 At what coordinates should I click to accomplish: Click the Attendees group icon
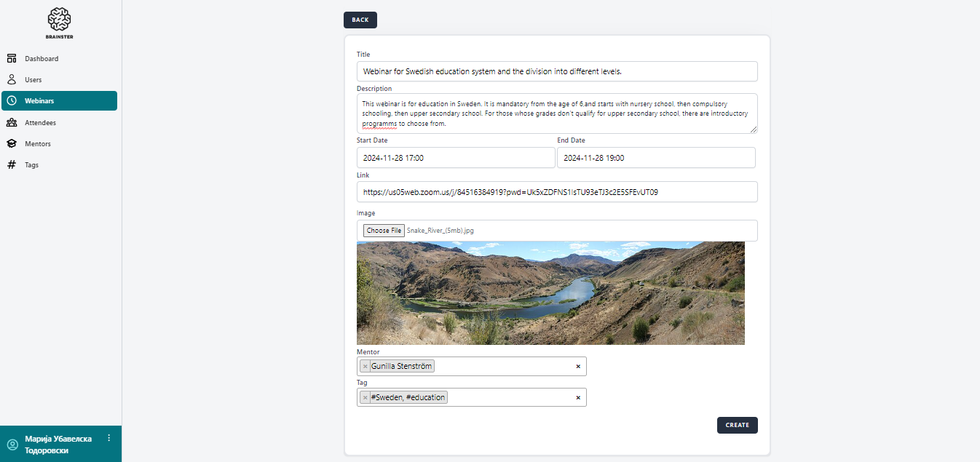pos(12,122)
